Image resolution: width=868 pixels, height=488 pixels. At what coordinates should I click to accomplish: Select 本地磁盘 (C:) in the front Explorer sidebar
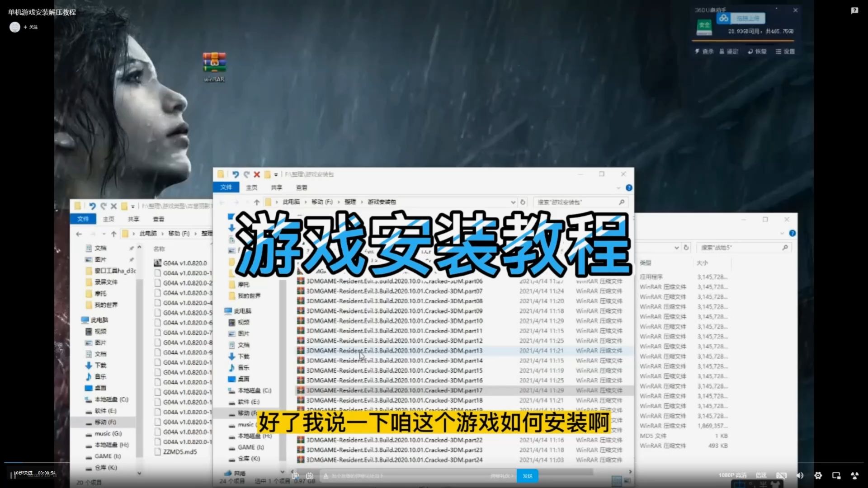click(x=250, y=390)
